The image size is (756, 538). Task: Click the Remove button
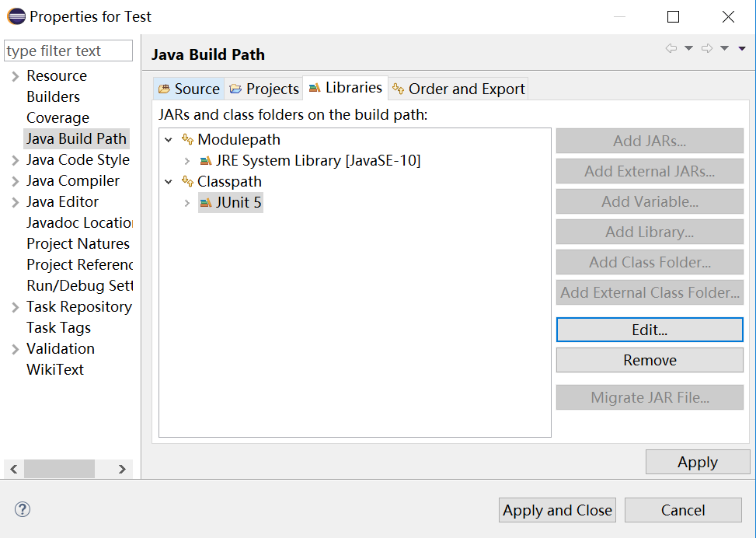650,360
